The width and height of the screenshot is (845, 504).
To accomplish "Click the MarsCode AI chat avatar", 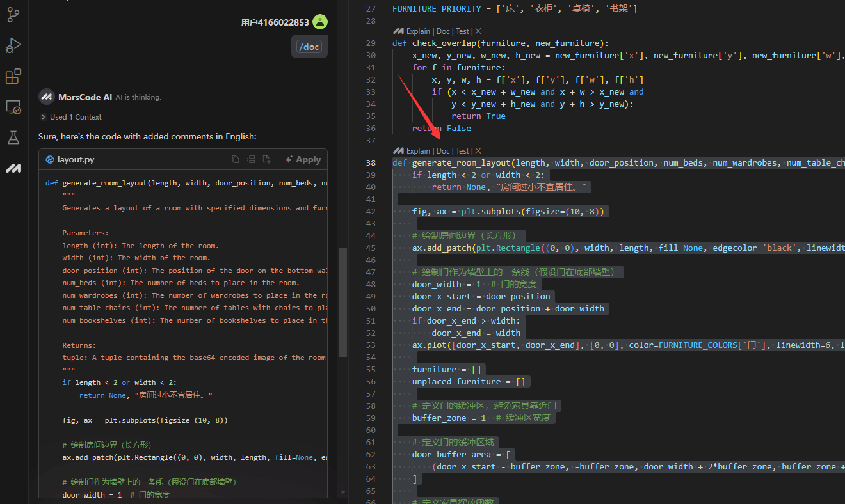I will [46, 97].
